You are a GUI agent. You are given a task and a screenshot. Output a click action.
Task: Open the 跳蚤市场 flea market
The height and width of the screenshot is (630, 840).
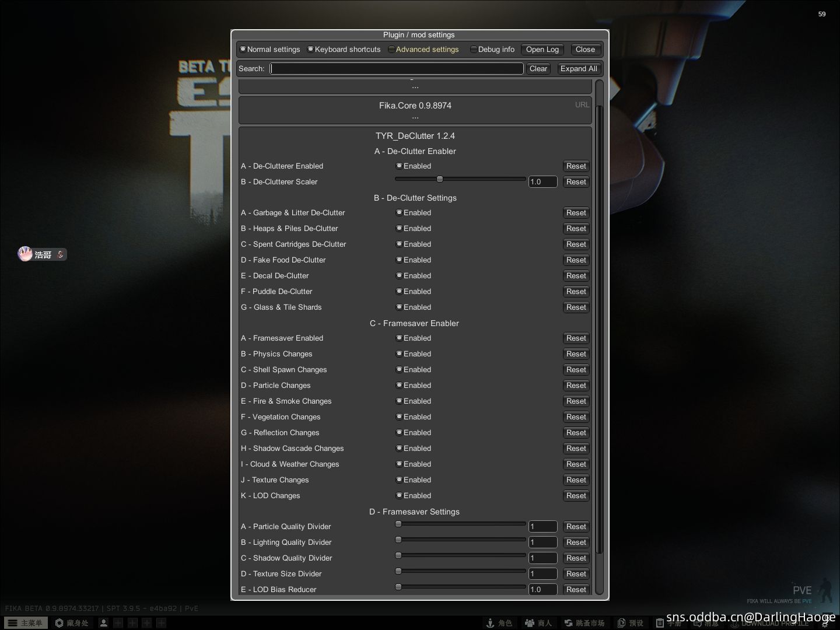pos(584,623)
